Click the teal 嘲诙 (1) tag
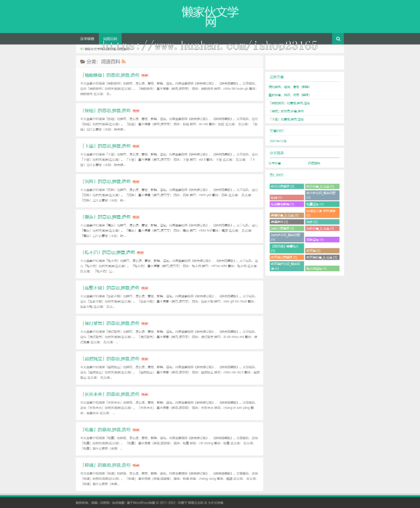 click(x=322, y=222)
